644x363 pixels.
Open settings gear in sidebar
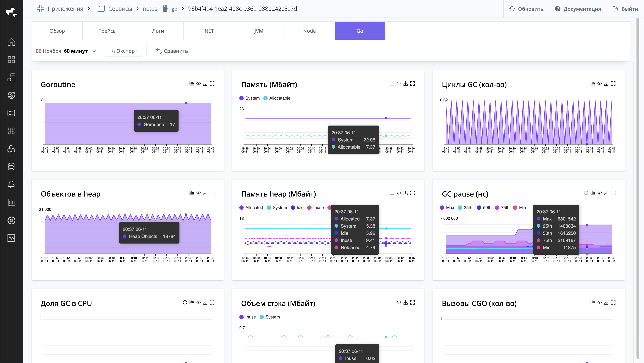point(11,220)
